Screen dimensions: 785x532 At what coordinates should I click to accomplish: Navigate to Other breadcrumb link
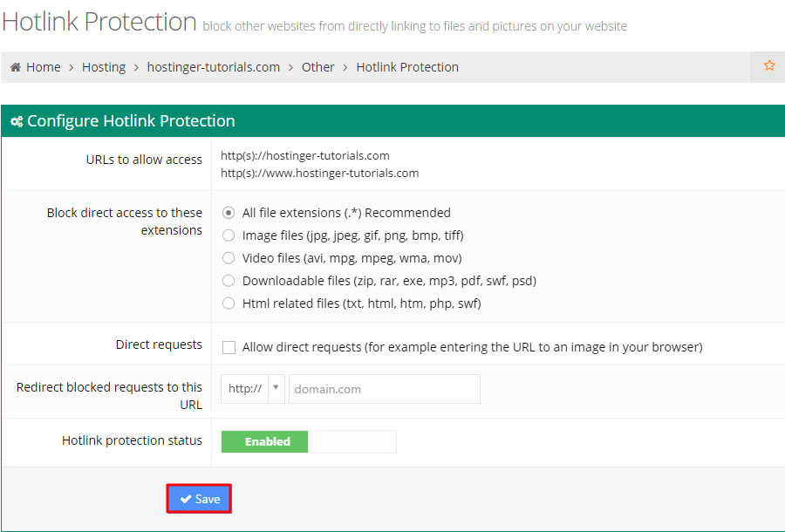coord(317,67)
